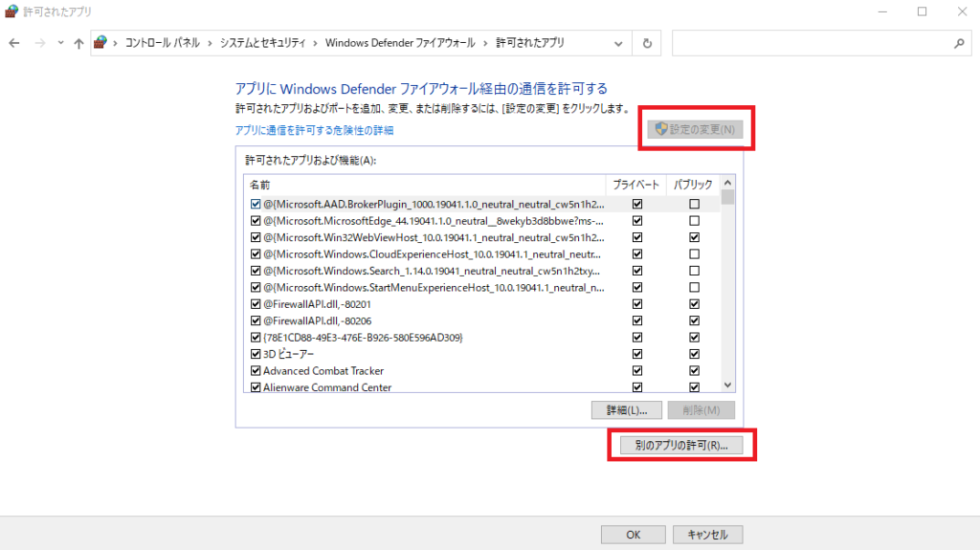
Task: Go up one level with up arrow
Action: 78,43
